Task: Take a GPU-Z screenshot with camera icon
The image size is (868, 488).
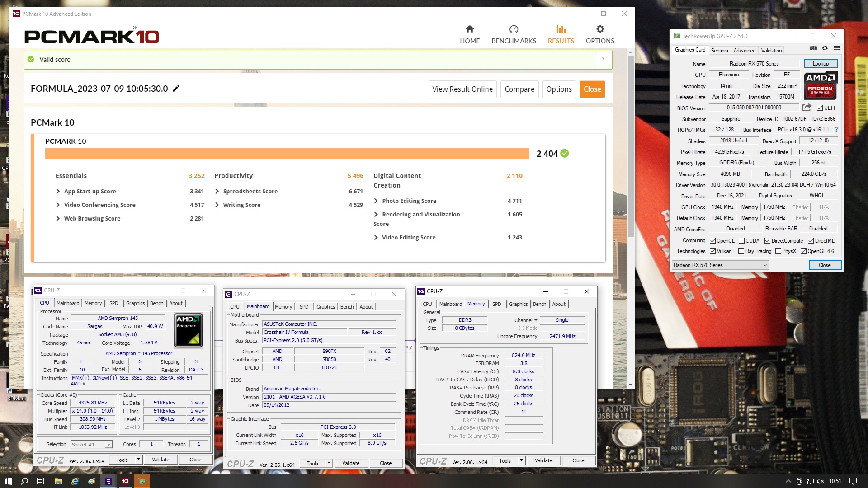Action: pos(813,48)
